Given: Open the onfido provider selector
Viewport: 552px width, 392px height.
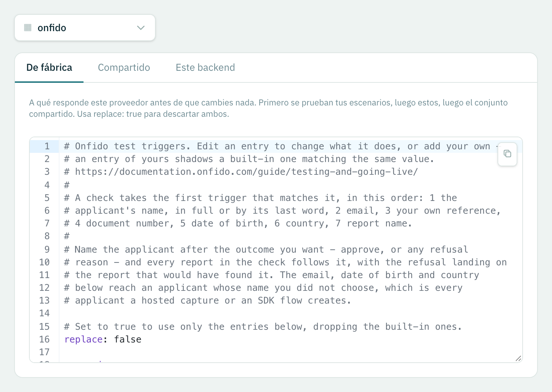Looking at the screenshot, I should coord(85,28).
